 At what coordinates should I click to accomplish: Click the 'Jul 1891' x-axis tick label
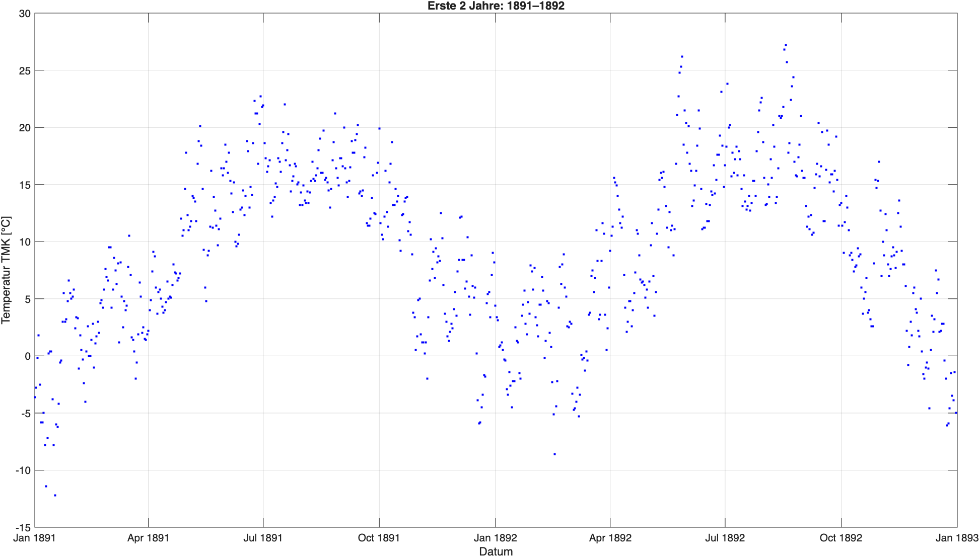click(x=263, y=538)
